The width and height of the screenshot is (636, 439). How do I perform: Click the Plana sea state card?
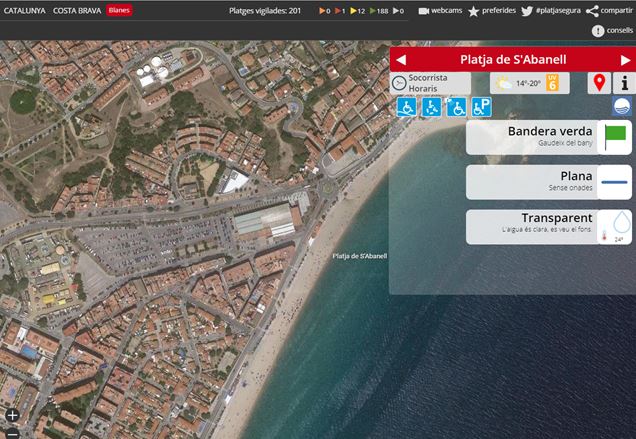(549, 182)
